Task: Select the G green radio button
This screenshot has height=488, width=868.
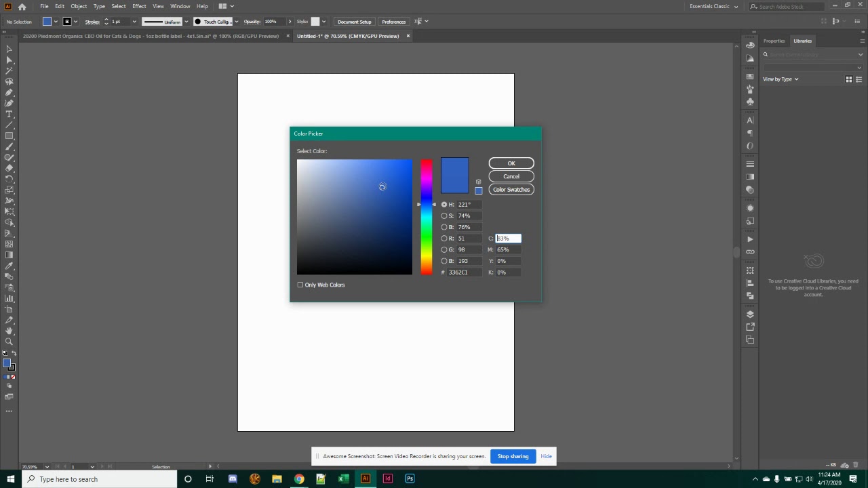Action: tap(444, 249)
